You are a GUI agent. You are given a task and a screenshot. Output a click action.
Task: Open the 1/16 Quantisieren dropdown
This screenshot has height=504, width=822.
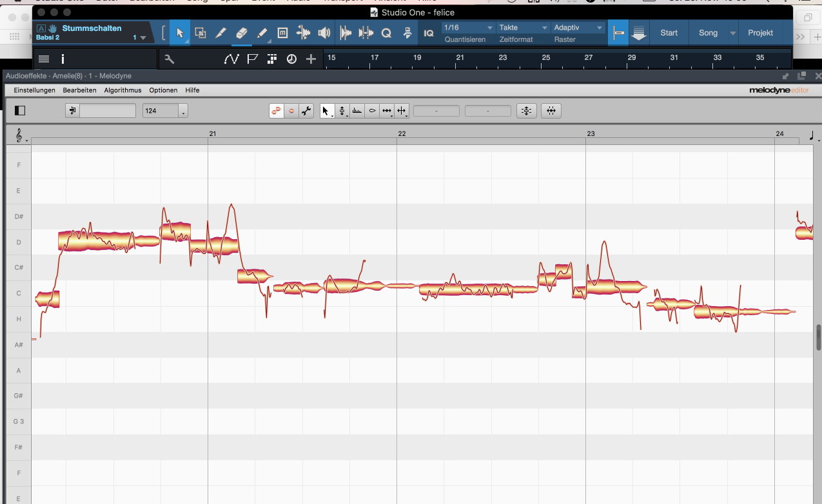point(468,28)
